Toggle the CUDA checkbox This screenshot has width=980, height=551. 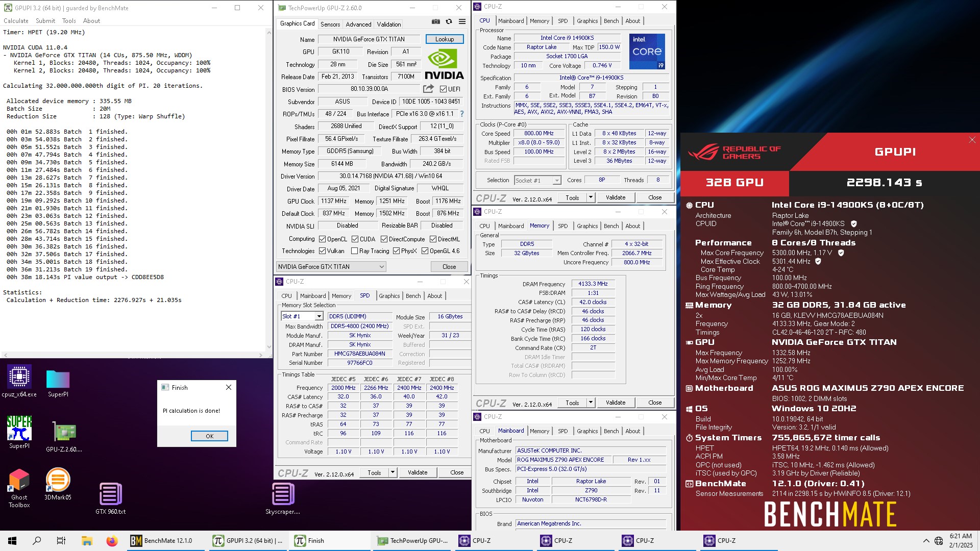[x=355, y=239]
